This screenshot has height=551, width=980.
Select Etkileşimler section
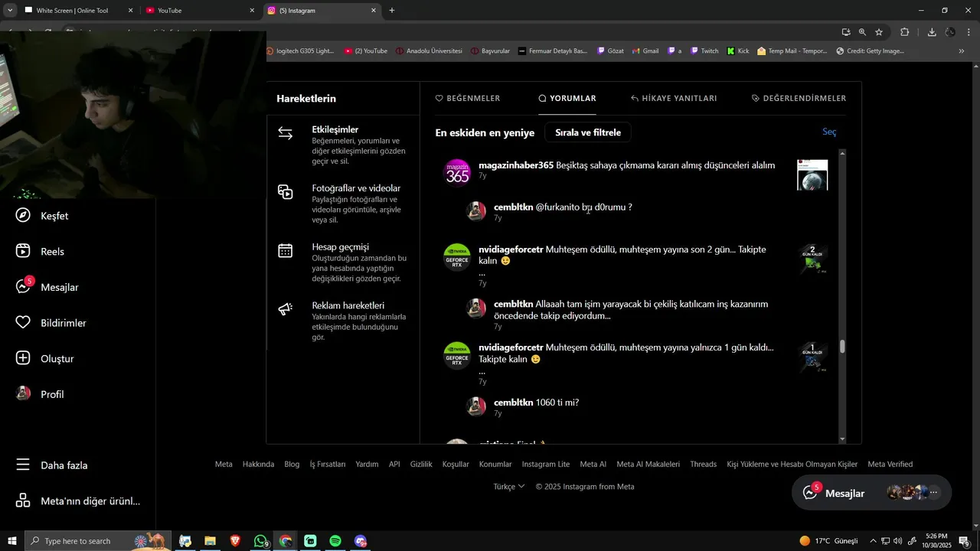(343, 145)
